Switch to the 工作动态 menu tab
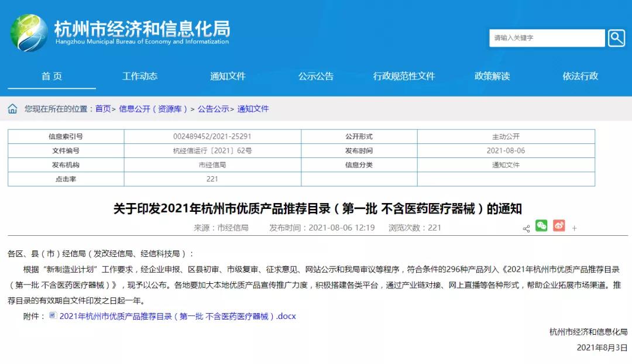 coord(142,76)
